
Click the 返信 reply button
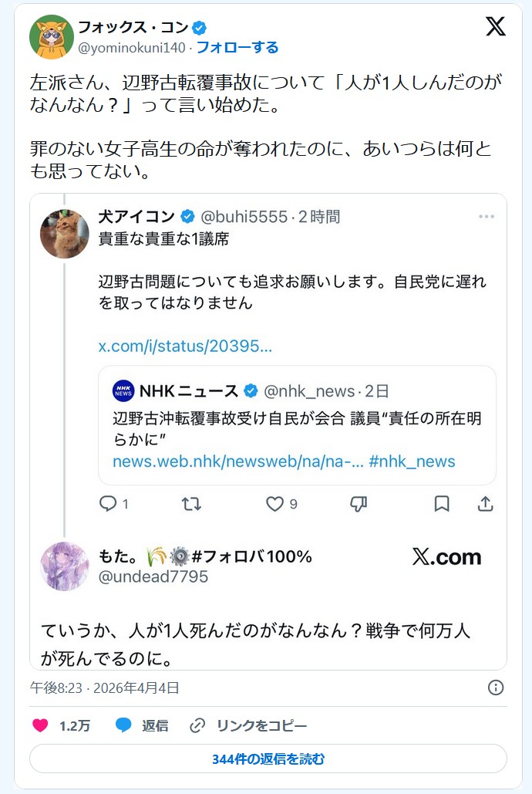coord(142,725)
